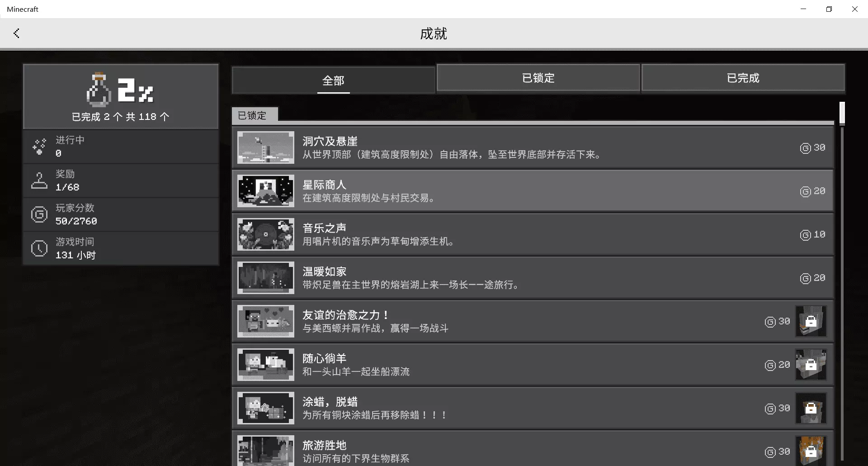Click the 在建筑高度限制处与村民交易 description
Screen dimensions: 868x466
coord(370,198)
